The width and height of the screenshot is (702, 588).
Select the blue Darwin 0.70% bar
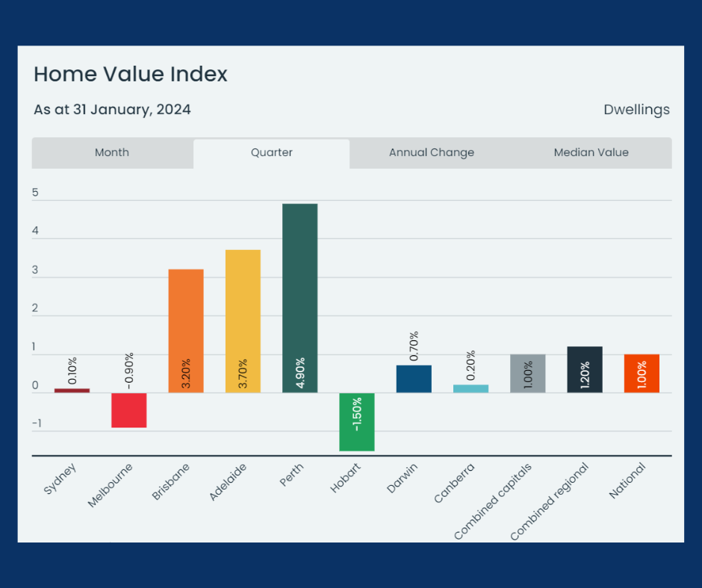(414, 379)
